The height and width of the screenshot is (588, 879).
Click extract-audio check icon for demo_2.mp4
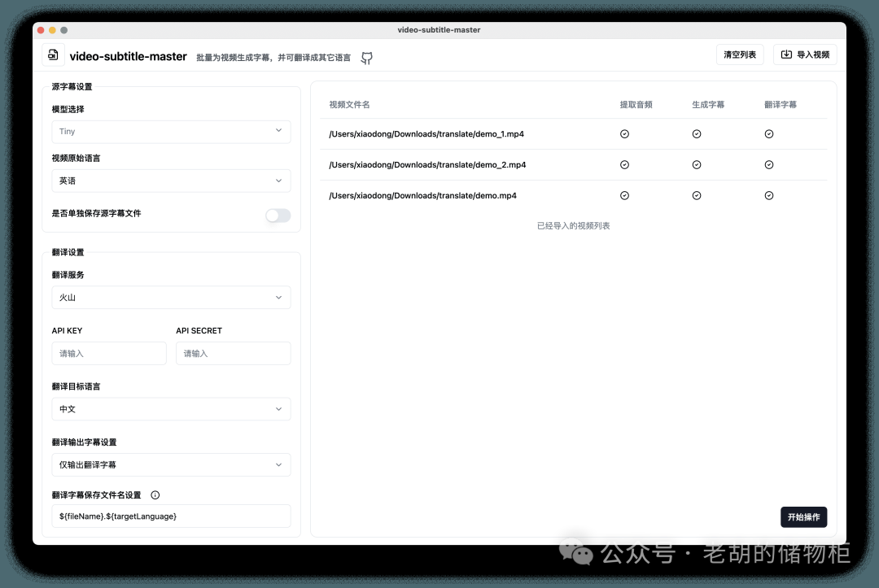pyautogui.click(x=624, y=164)
